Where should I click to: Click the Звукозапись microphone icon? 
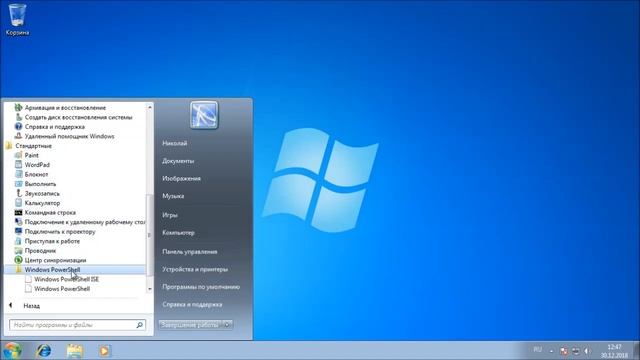[18, 193]
